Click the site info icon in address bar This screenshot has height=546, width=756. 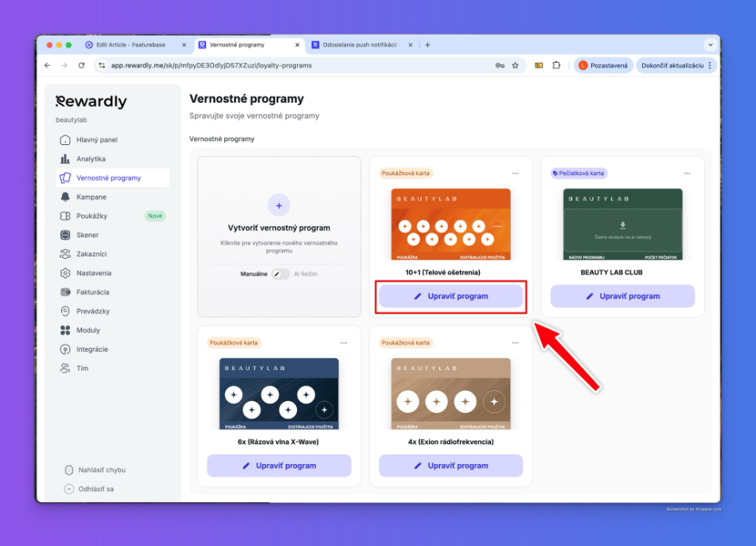click(x=101, y=65)
